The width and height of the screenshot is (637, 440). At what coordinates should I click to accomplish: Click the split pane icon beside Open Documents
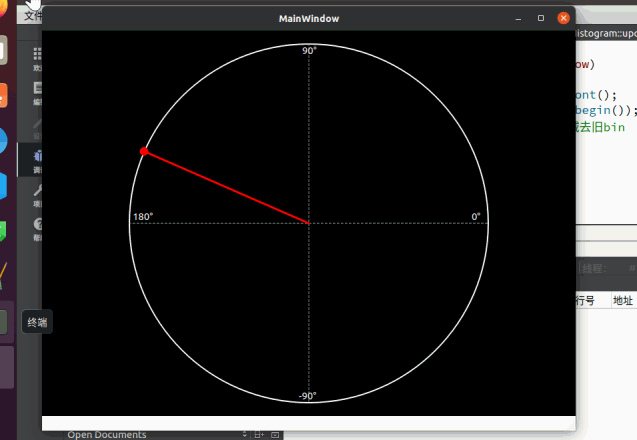point(259,435)
